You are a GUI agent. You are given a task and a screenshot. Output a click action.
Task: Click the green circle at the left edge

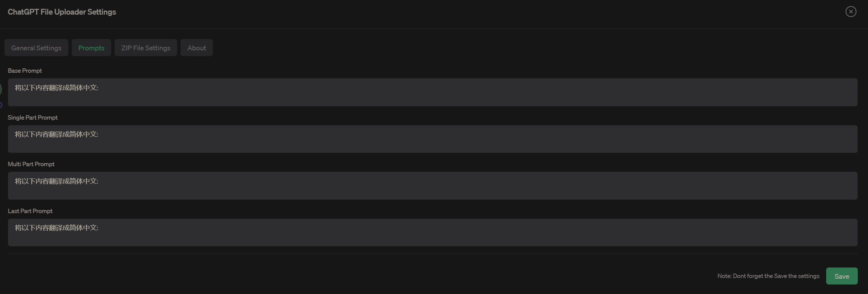click(1, 89)
